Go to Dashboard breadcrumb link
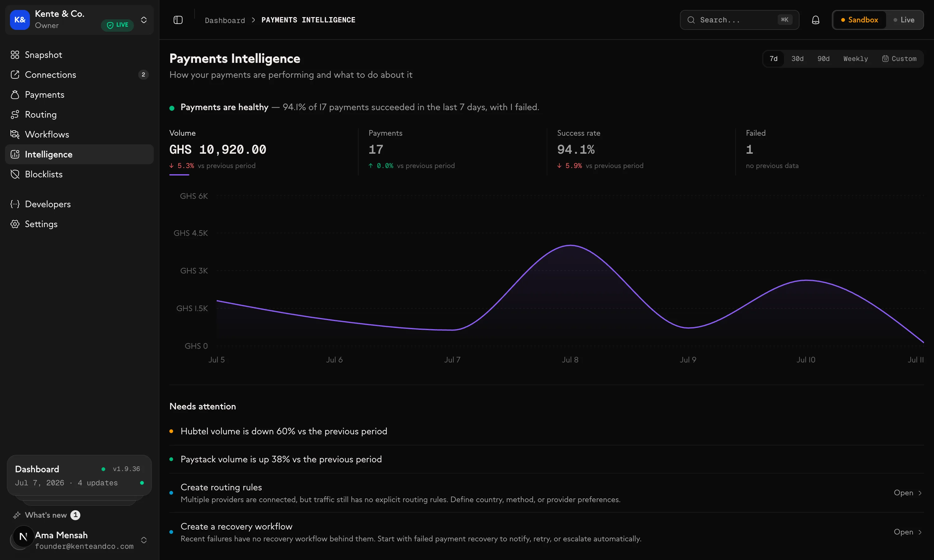 [225, 20]
